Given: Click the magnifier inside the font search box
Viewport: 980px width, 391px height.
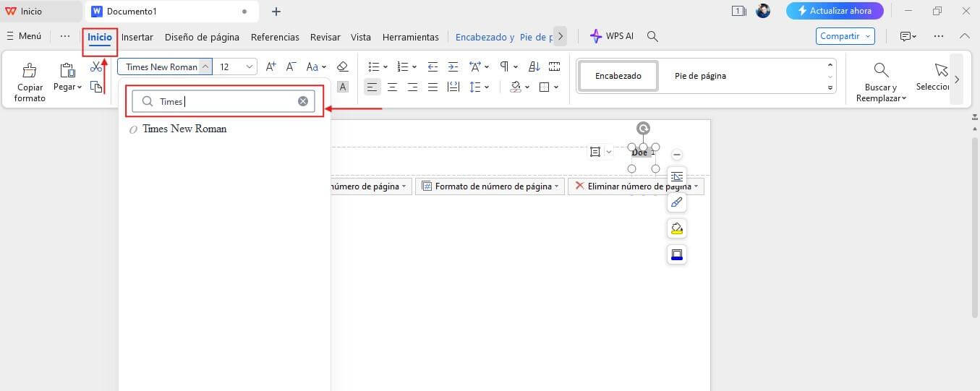Looking at the screenshot, I should pos(148,102).
